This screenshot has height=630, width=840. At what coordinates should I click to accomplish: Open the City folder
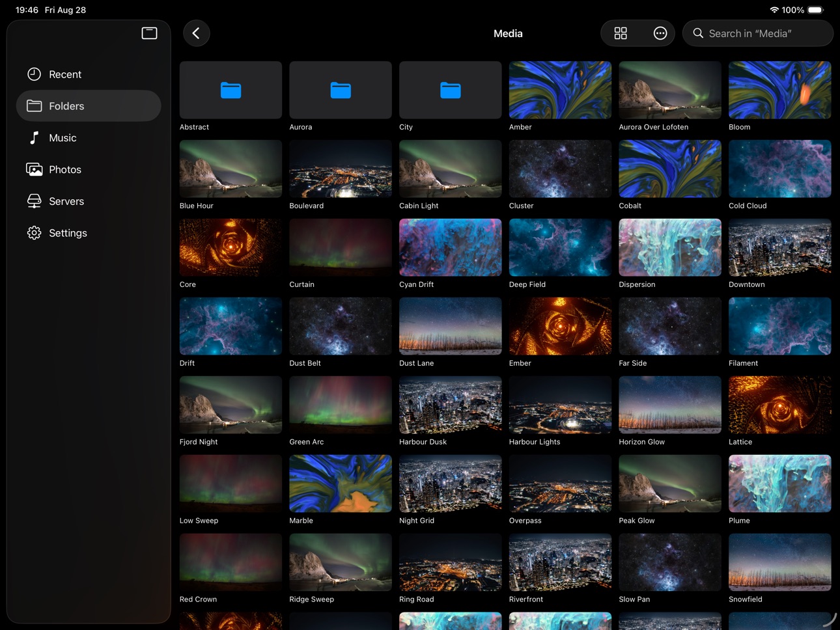[x=451, y=90]
